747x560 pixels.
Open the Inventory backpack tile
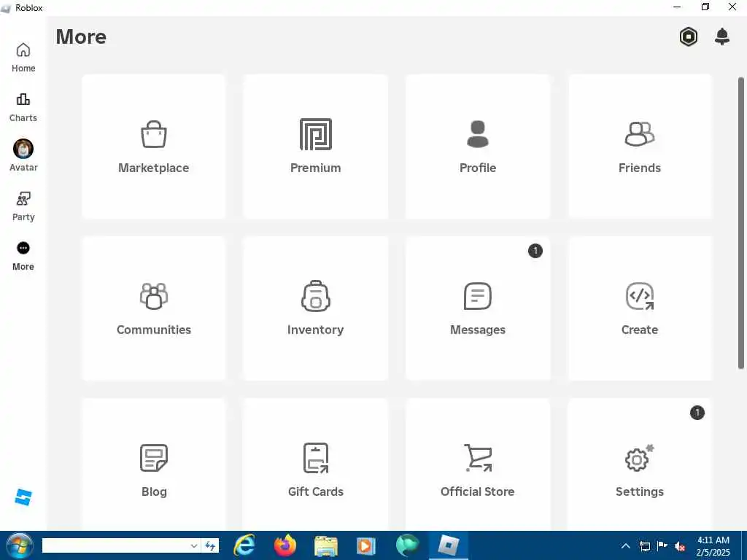tap(315, 308)
